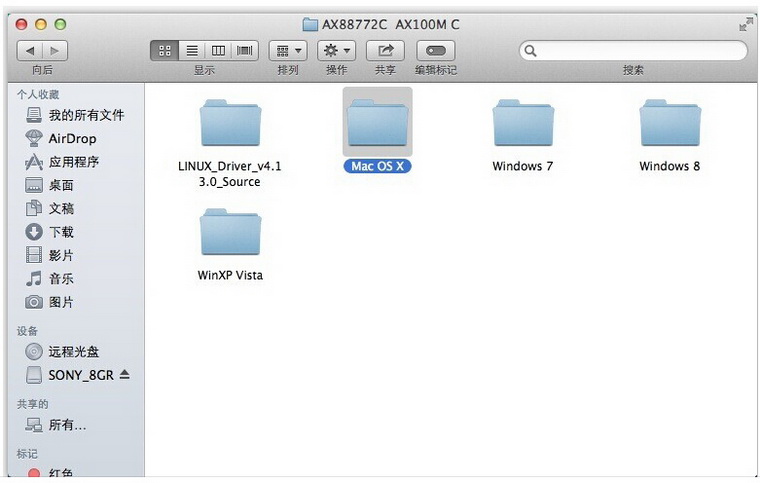Image resolution: width=760 pixels, height=483 pixels.
Task: Click the Edit Tags toolbar button
Action: pyautogui.click(x=435, y=50)
